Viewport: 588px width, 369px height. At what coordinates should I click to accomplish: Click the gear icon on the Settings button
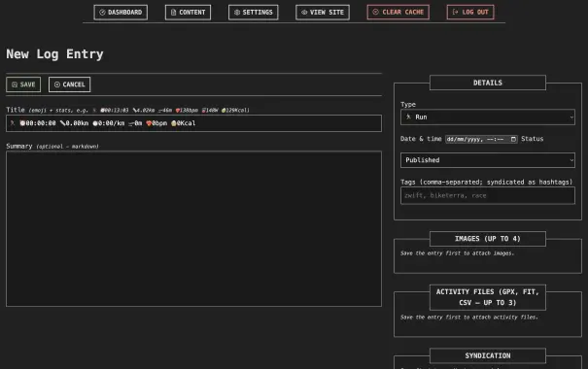click(x=237, y=13)
